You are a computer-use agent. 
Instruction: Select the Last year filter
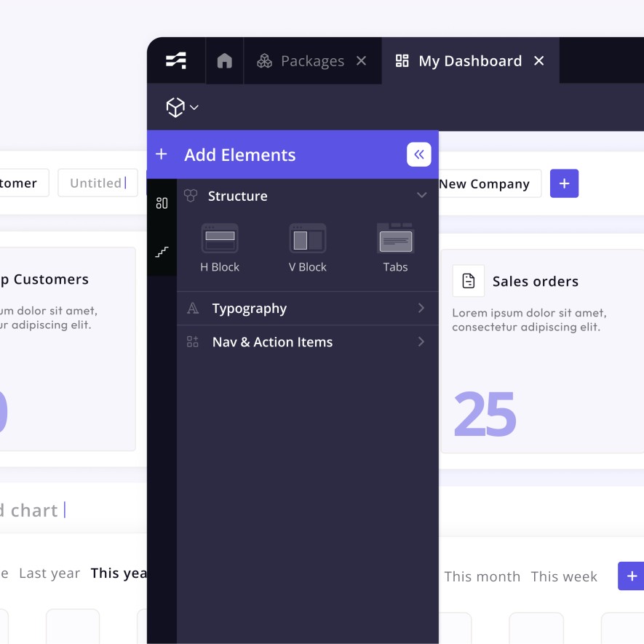click(49, 573)
